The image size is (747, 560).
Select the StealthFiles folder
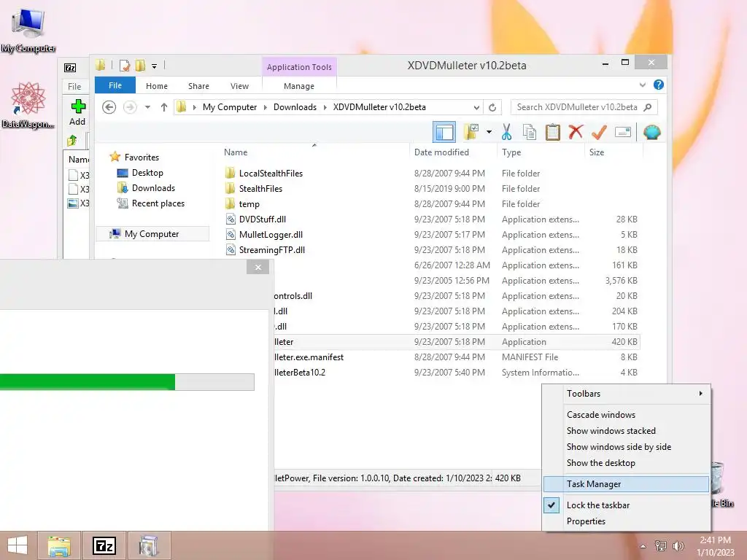tap(260, 189)
